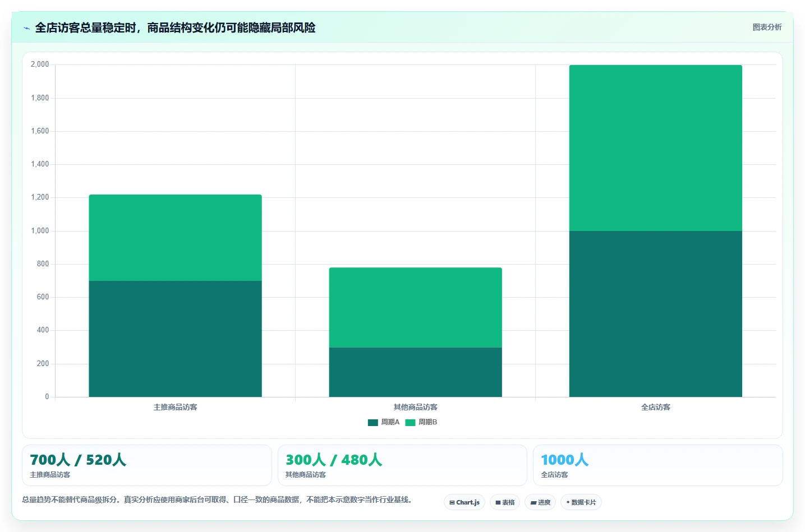Click the 600 y-axis tick label
Screen dimensions: 805x532
pos(43,297)
